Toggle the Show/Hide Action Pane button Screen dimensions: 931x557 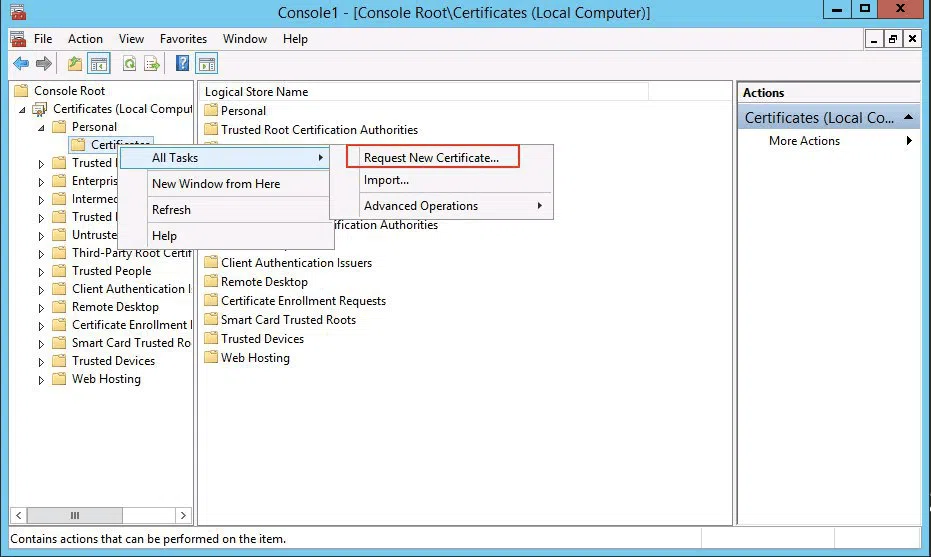pos(207,64)
